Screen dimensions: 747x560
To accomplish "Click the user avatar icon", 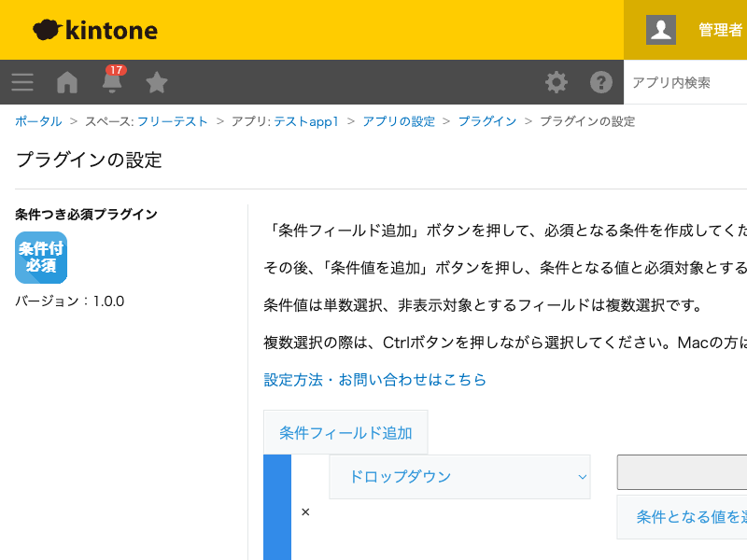I will pyautogui.click(x=661, y=30).
